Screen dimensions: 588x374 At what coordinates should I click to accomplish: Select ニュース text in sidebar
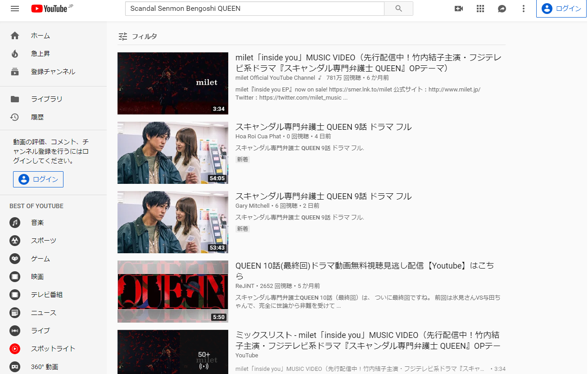[x=44, y=313]
